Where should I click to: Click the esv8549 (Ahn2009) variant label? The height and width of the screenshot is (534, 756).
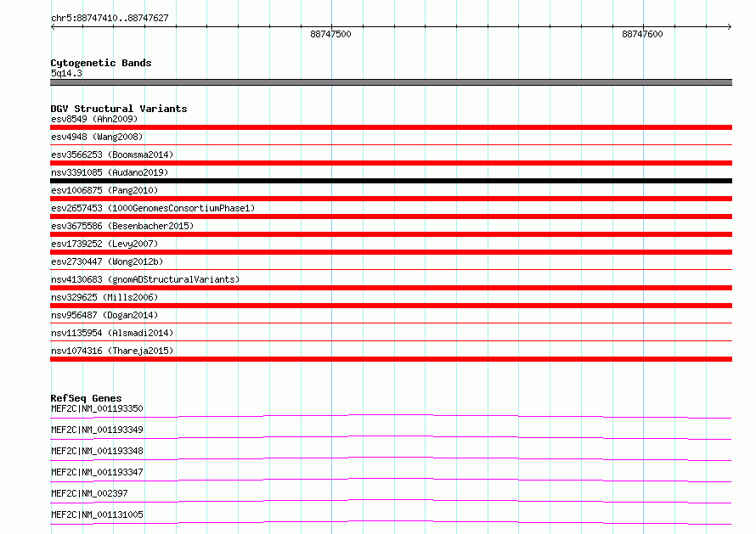pos(94,119)
